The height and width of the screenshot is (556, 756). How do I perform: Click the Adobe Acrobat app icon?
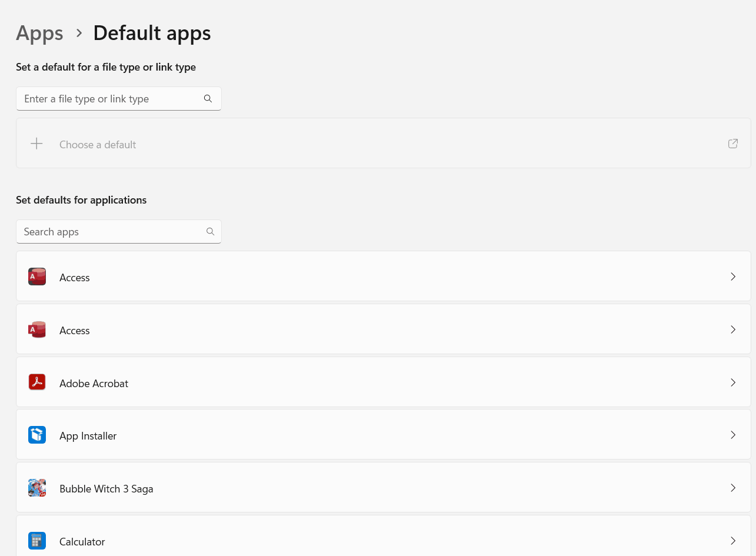(x=37, y=382)
